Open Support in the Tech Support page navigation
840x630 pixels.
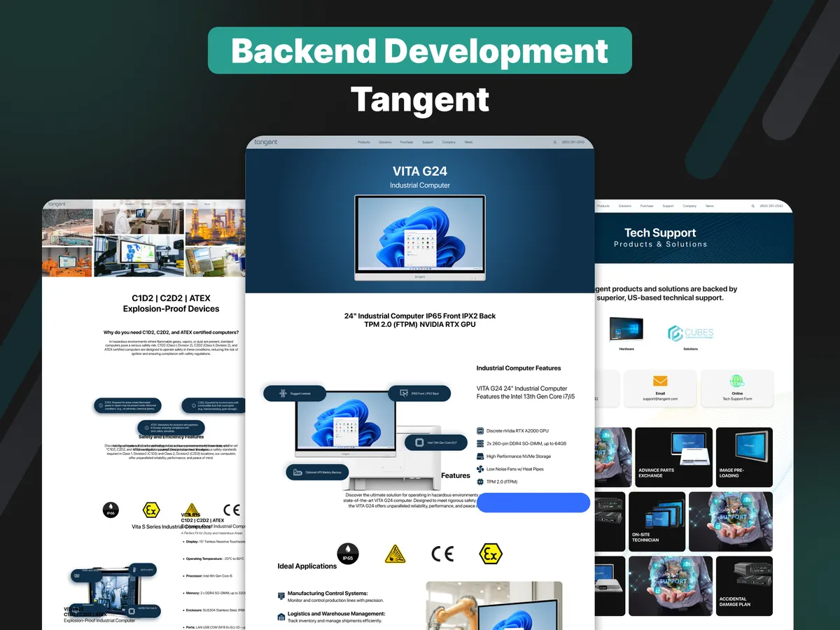(x=668, y=206)
